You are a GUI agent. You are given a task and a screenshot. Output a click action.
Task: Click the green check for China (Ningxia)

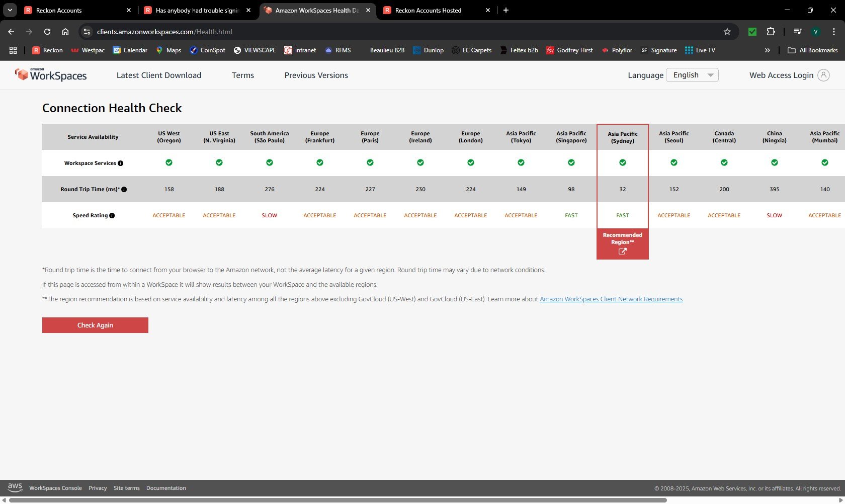pos(775,162)
